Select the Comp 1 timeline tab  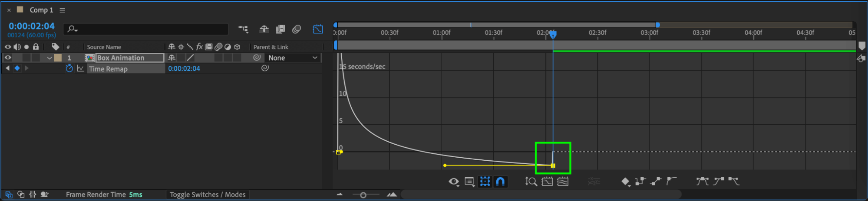41,10
